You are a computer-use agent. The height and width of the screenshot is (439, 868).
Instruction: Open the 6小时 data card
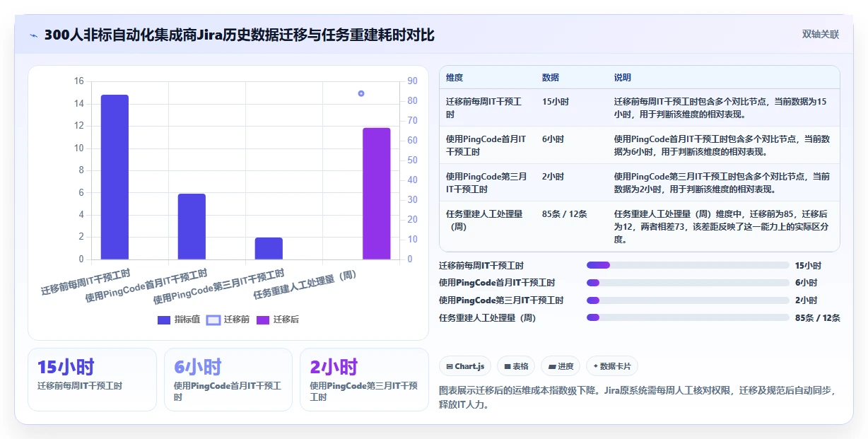point(228,380)
